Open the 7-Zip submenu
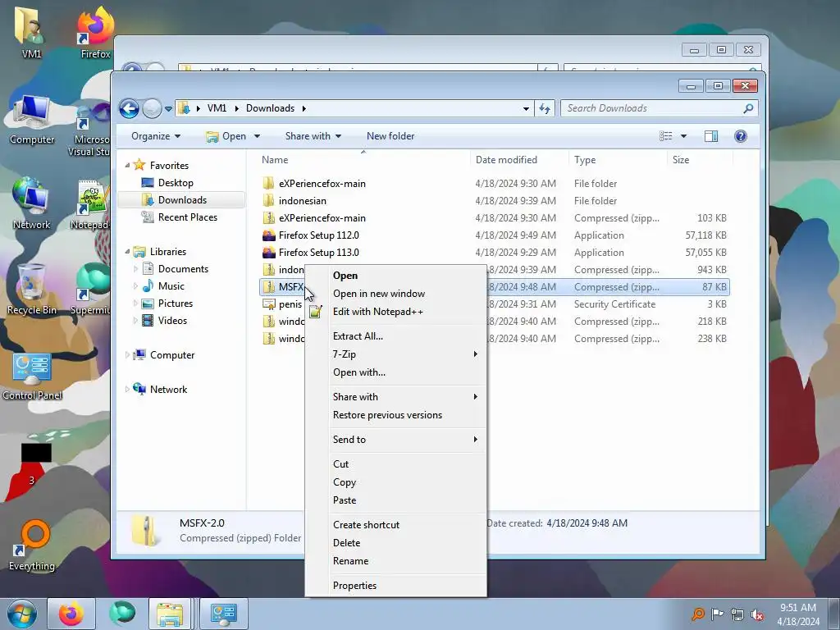The image size is (840, 630). click(396, 354)
